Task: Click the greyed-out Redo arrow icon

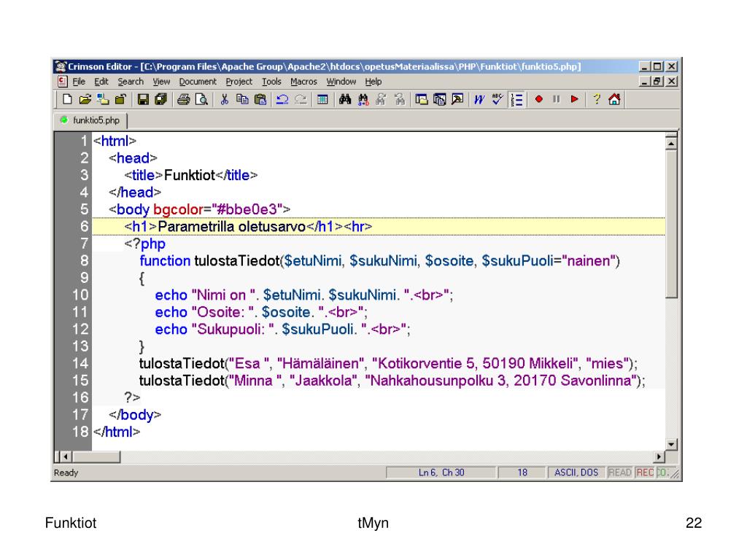Action: pyautogui.click(x=301, y=99)
